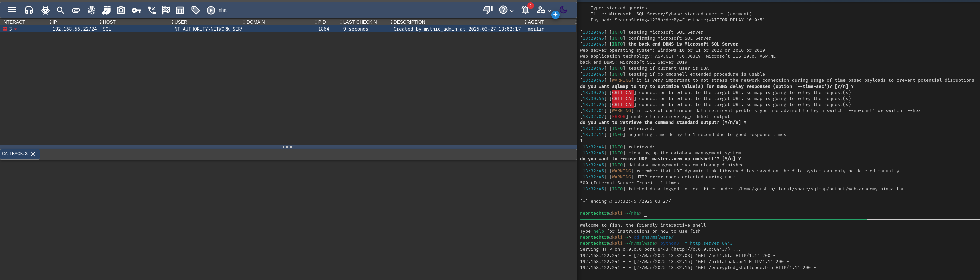The height and width of the screenshot is (280, 980).
Task: Click PID cell 1864
Action: (x=324, y=29)
